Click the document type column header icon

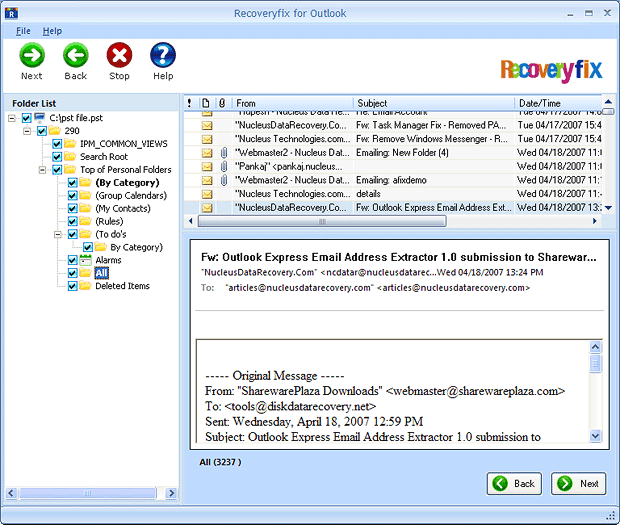(206, 103)
